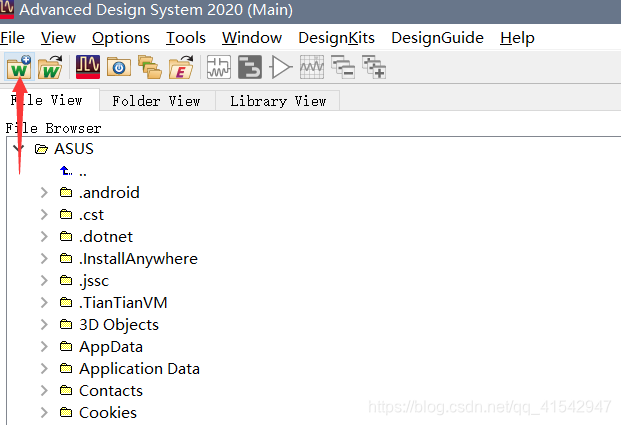This screenshot has height=425, width=621.
Task: Select the '.dotnet' folder name
Action: (x=106, y=236)
